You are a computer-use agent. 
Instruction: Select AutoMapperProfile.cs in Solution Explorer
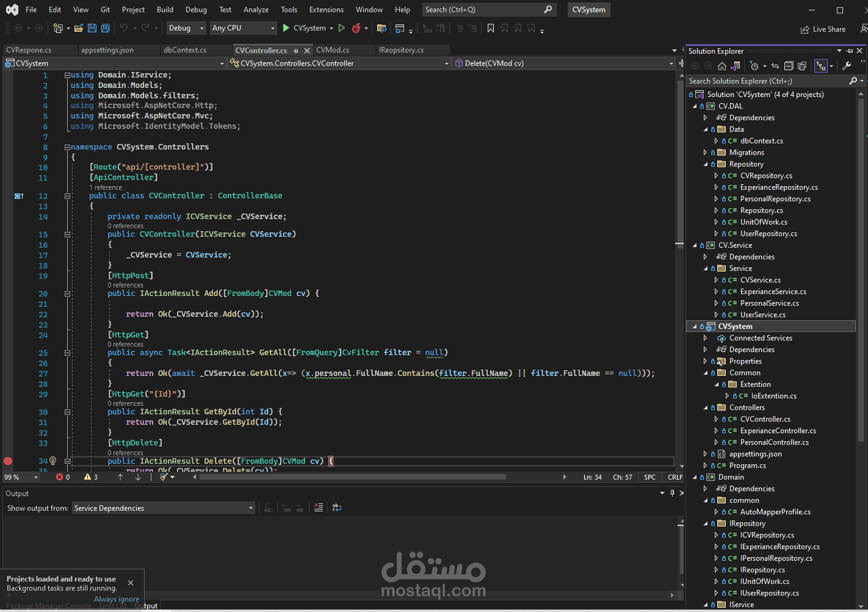click(775, 512)
